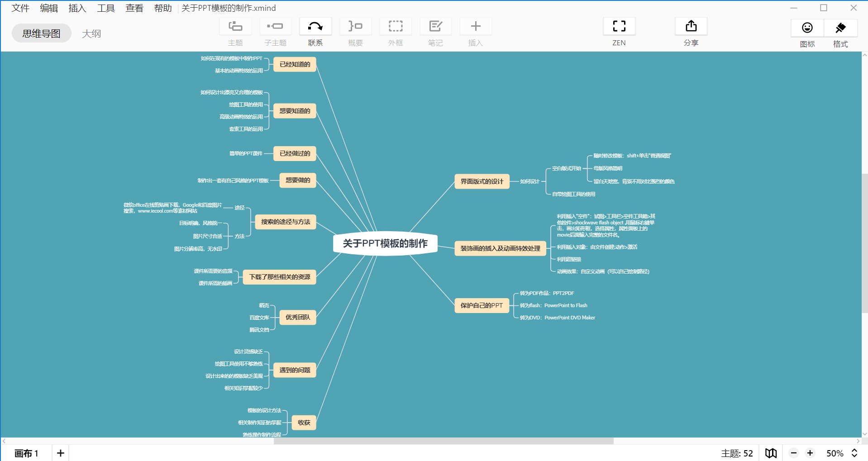This screenshot has height=461, width=868.
Task: Click the Boundary (外框) icon
Action: point(395,27)
